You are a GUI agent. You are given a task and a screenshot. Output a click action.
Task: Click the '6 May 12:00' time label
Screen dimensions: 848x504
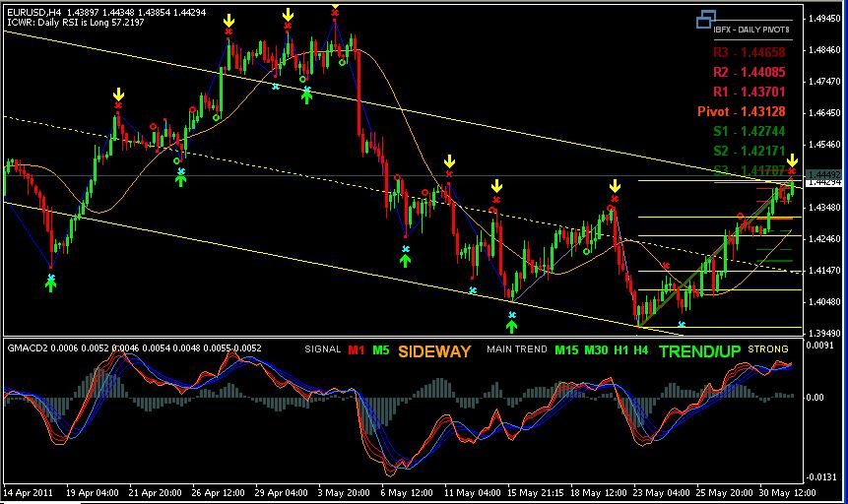pos(407,492)
